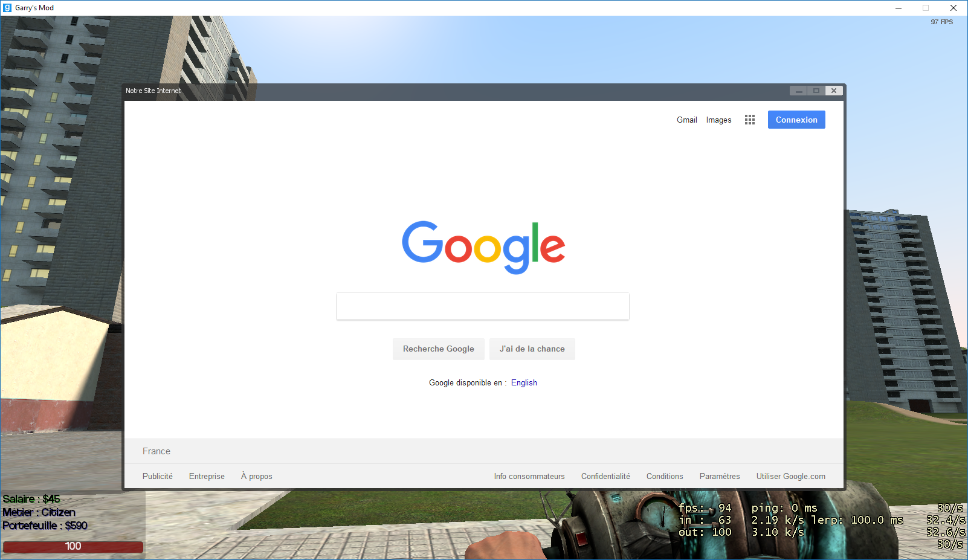Open the Publicité footer link

click(x=158, y=476)
